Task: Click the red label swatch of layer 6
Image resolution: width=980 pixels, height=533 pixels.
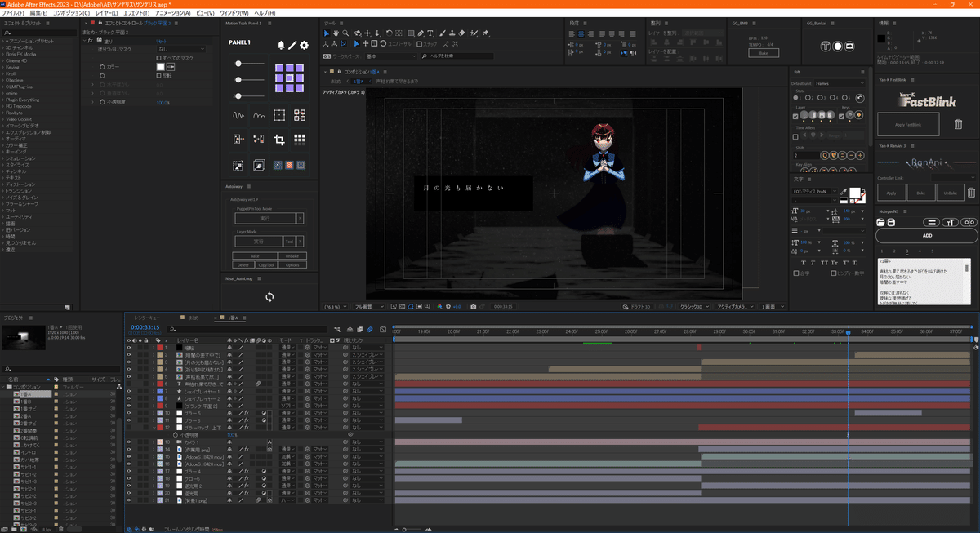Action: (x=160, y=384)
